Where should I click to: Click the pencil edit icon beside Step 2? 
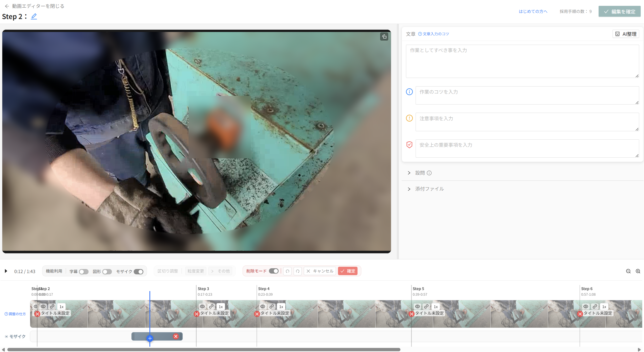coord(34,16)
